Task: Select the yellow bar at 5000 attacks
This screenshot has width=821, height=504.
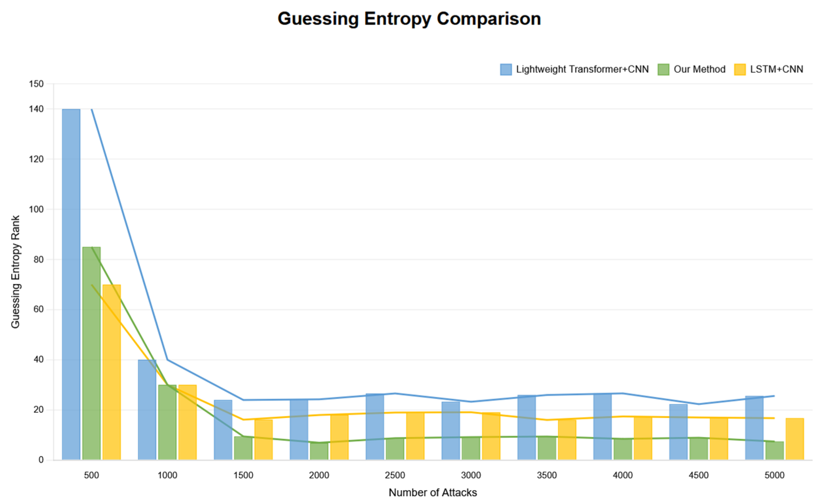Action: [x=795, y=439]
